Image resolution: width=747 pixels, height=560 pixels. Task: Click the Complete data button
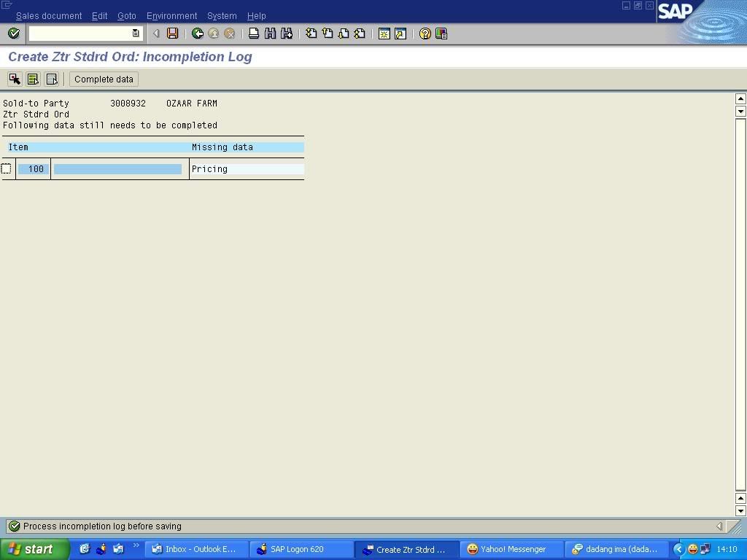click(104, 79)
